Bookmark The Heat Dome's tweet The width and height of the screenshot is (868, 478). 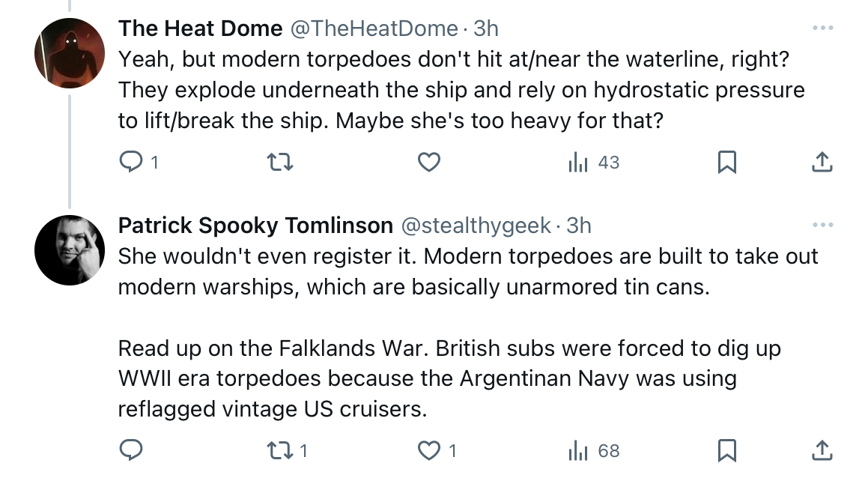(x=727, y=163)
